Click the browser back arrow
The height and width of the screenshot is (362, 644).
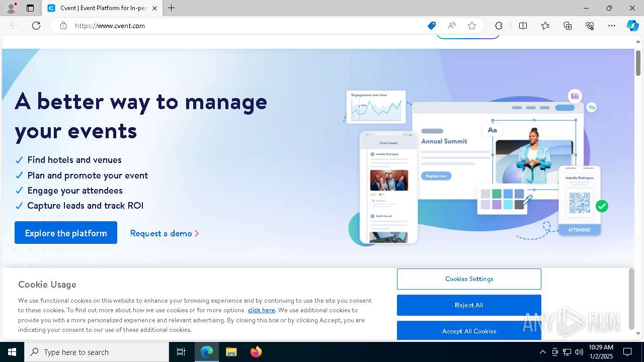tap(14, 26)
